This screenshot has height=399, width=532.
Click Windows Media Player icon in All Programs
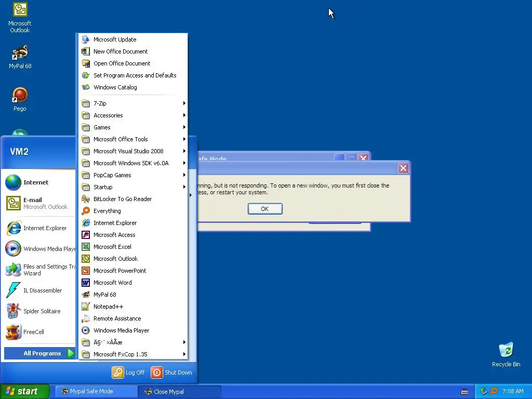click(x=86, y=330)
